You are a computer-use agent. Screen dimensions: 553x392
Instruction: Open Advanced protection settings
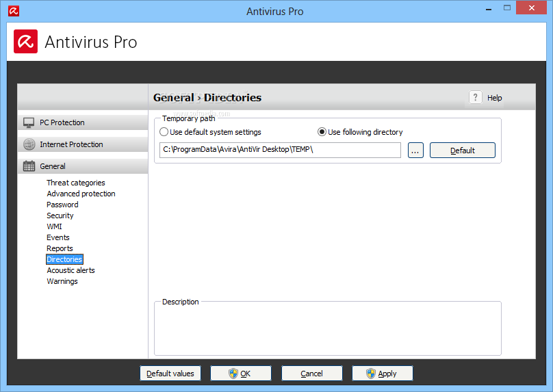tap(81, 194)
